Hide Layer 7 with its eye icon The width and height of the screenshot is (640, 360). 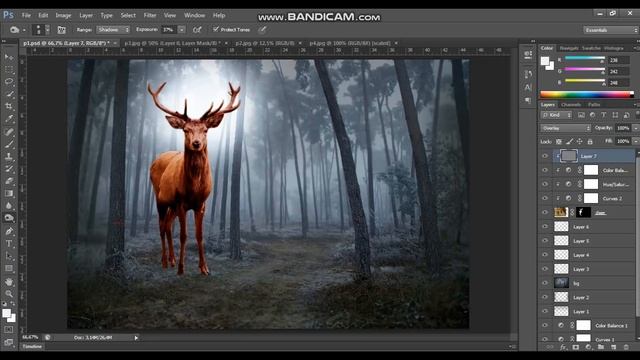(545, 156)
